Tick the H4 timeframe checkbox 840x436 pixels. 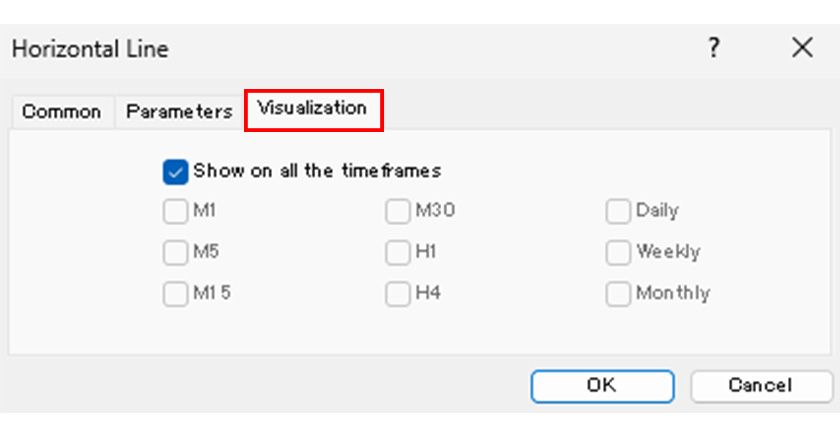click(x=398, y=294)
